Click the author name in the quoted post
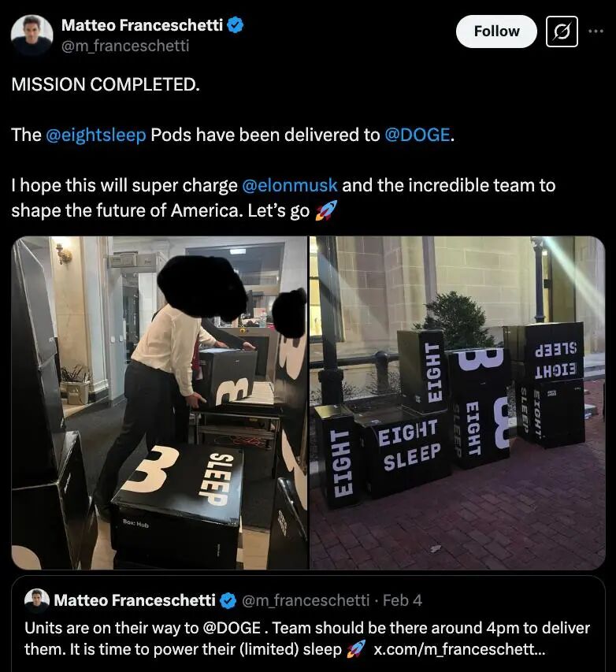 (134, 600)
